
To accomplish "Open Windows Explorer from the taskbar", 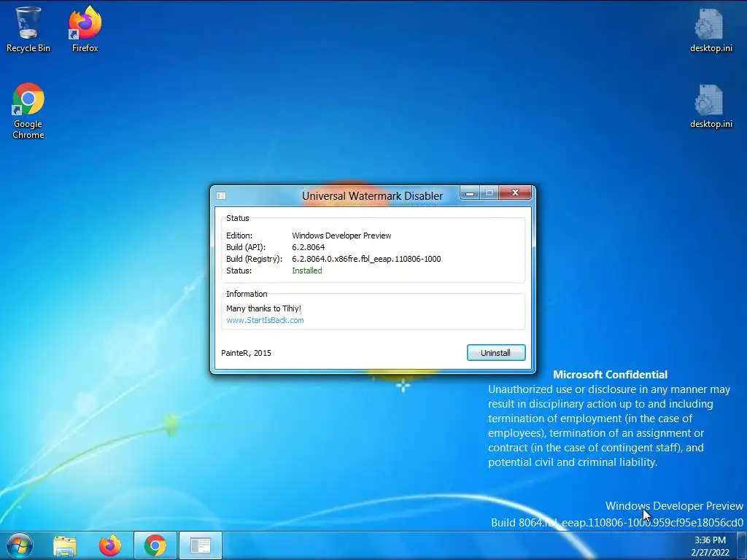I will pos(65,545).
